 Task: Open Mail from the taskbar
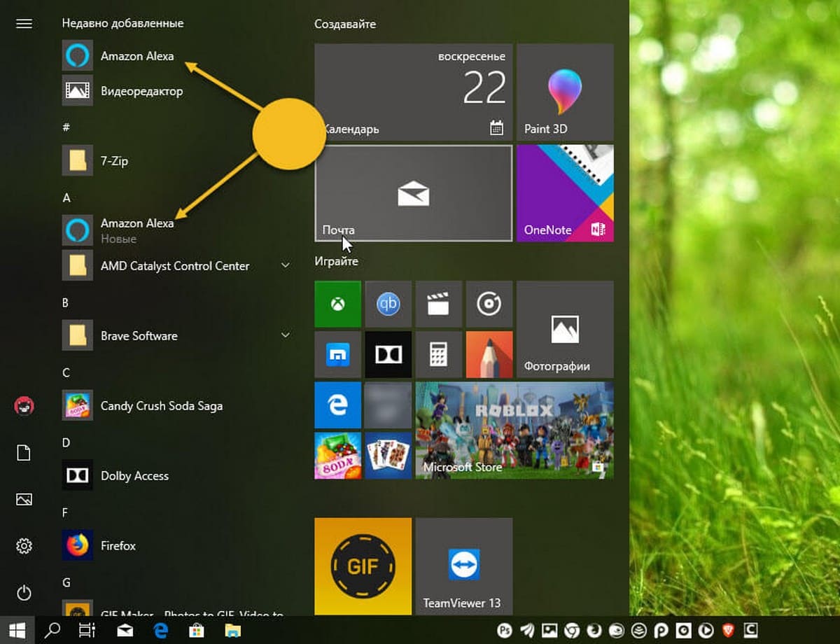125,630
